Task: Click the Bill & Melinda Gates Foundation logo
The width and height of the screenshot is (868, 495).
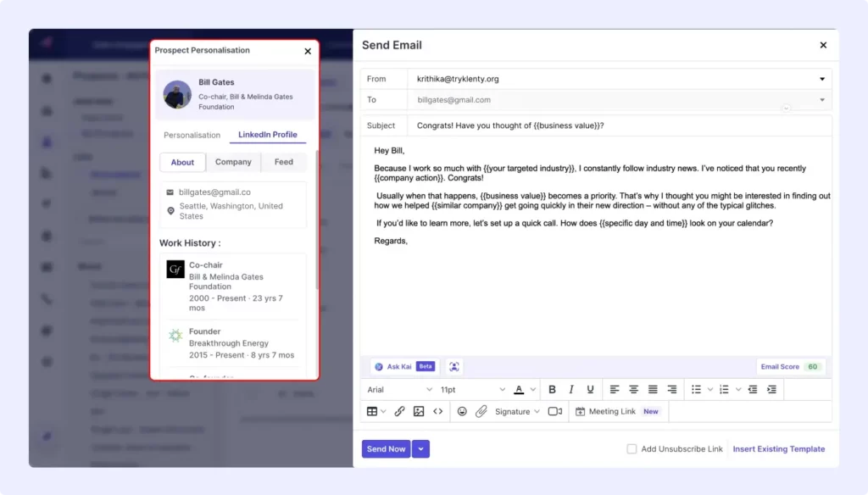Action: tap(175, 270)
